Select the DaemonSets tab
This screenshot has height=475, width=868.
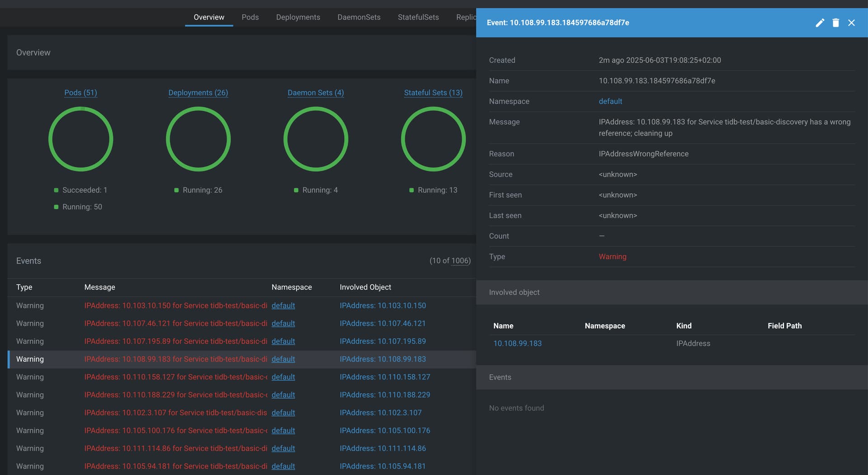359,17
